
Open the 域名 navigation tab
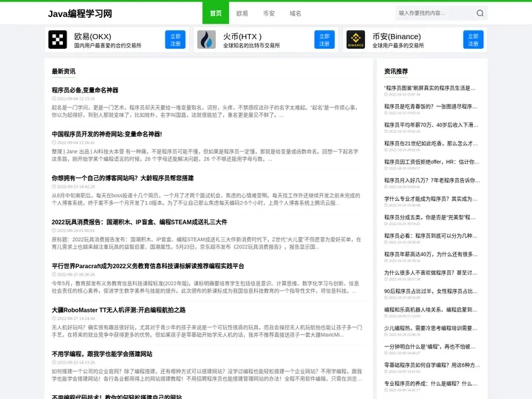pyautogui.click(x=295, y=13)
